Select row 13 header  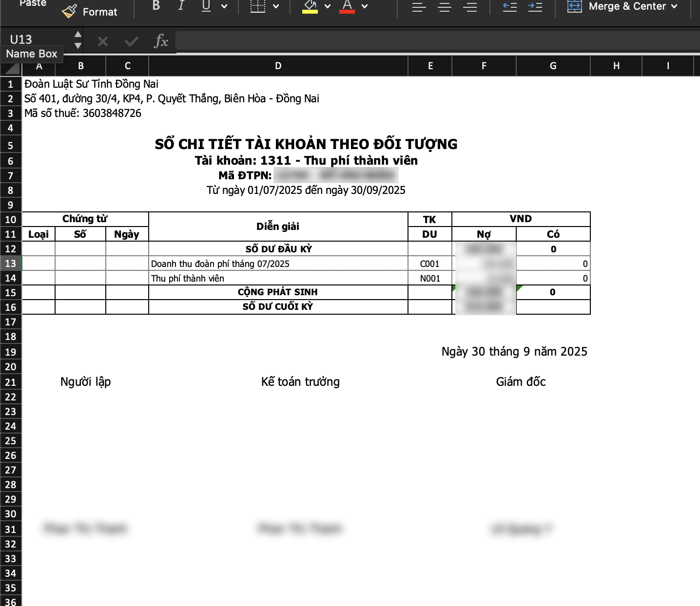tap(11, 264)
